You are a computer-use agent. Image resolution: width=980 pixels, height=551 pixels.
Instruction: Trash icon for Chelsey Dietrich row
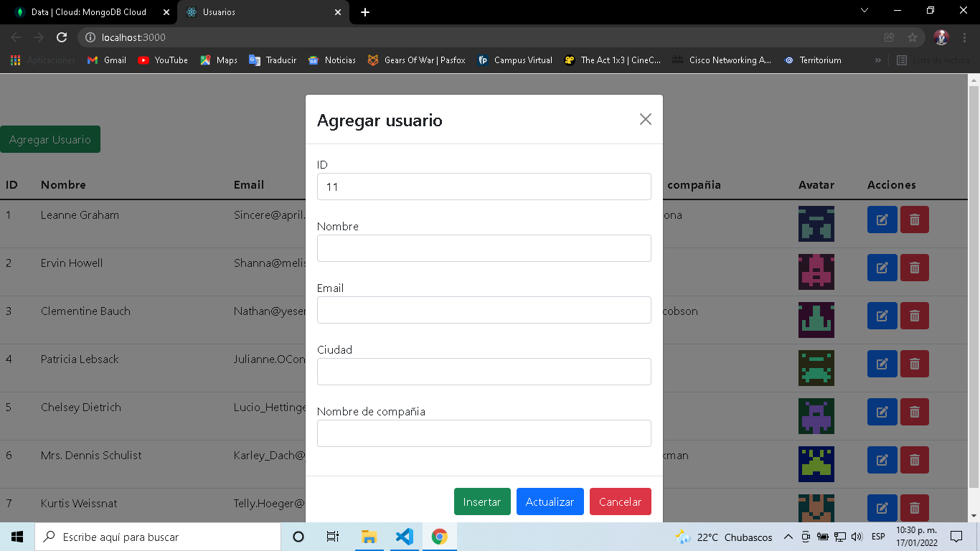tap(915, 412)
